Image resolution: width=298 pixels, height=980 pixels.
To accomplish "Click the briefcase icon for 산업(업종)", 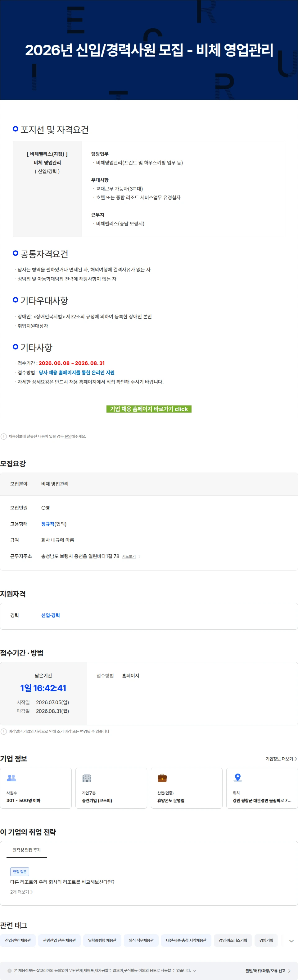I will click(x=162, y=778).
